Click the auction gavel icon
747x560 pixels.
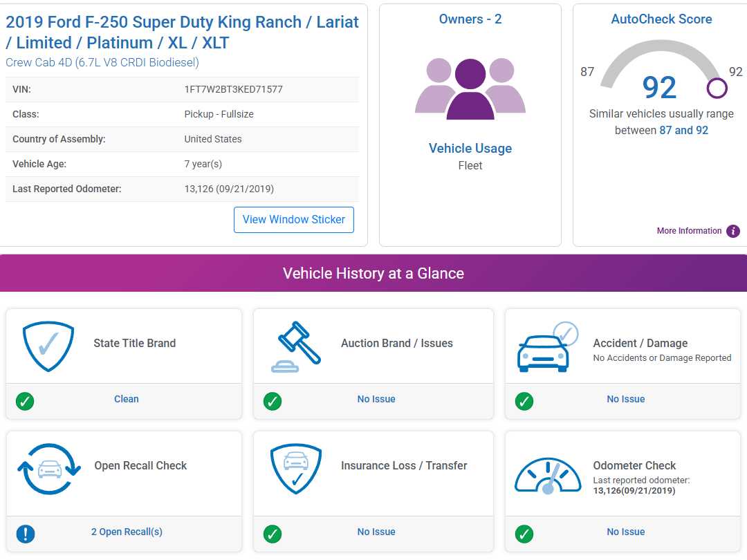click(x=295, y=346)
